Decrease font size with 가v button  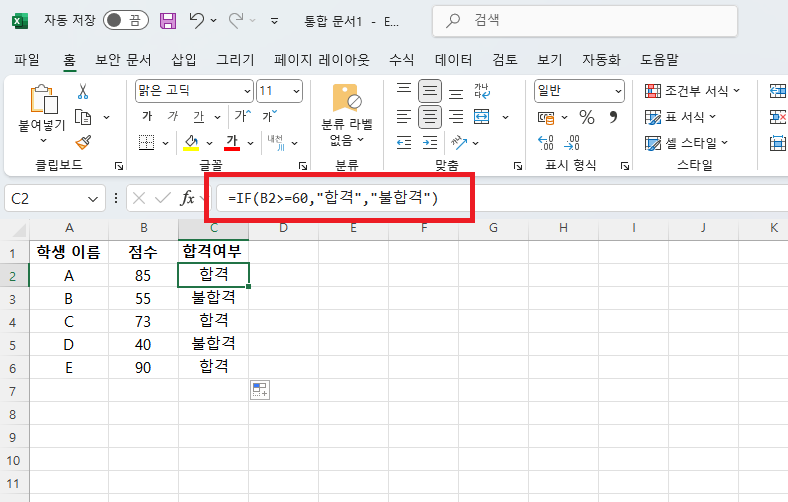pos(269,117)
